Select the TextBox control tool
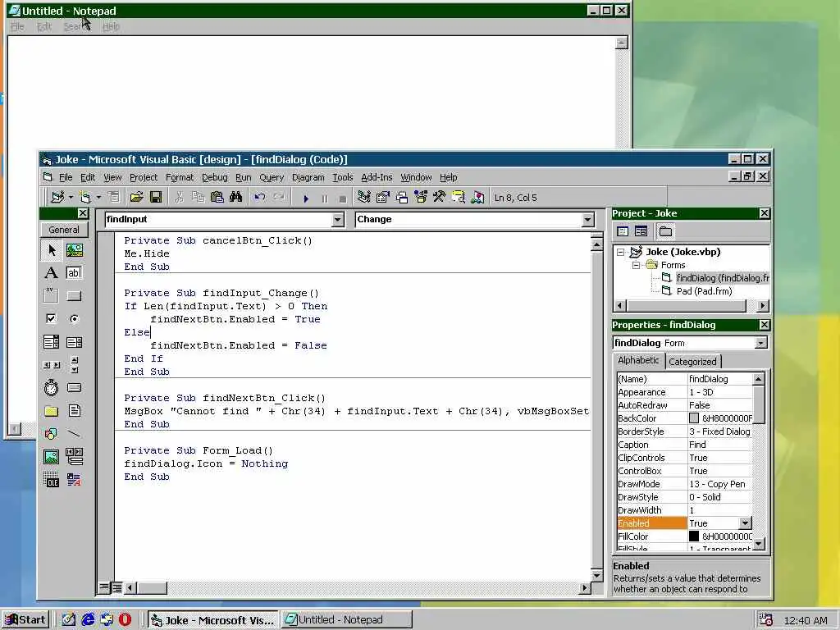Screen dimensions: 840x630 (75, 272)
